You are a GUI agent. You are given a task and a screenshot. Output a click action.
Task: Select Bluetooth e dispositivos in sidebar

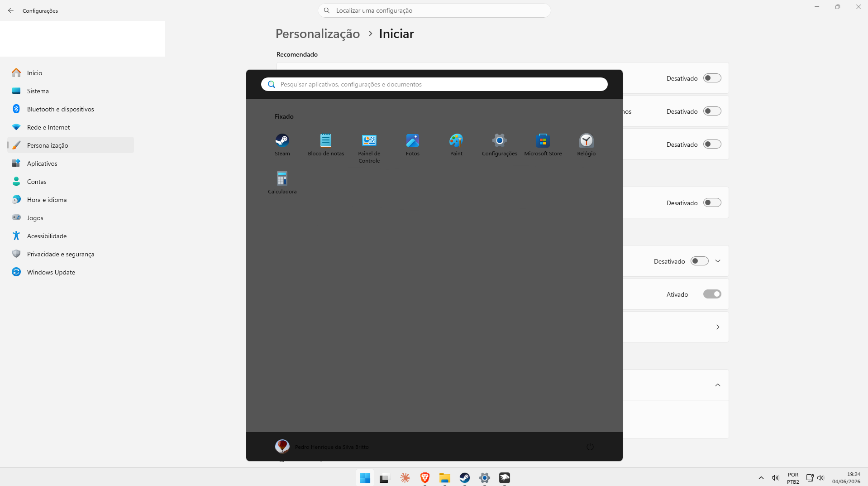coord(71,109)
